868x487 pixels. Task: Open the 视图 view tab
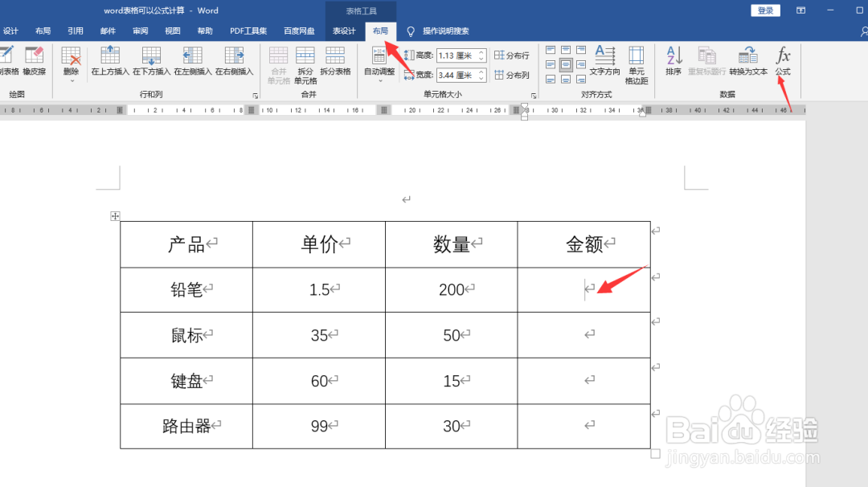click(x=173, y=31)
